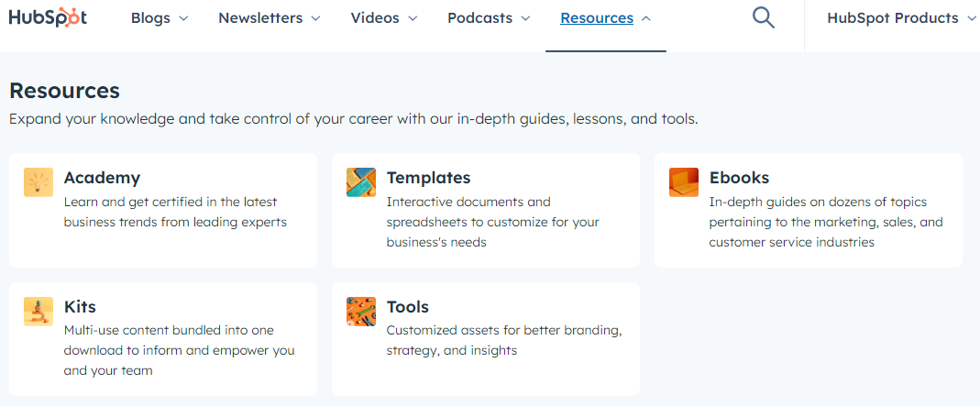980x406 pixels.
Task: Click the large Resources section heading
Action: click(x=64, y=91)
